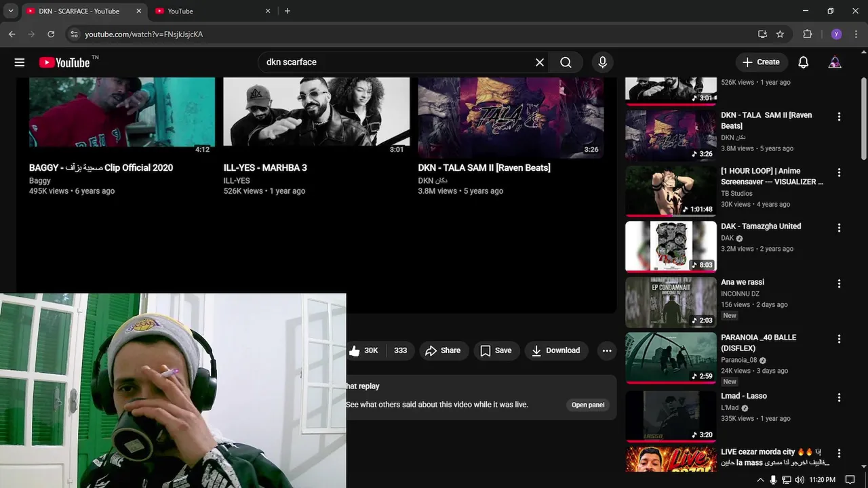Open options menu for 1 HOUR LOOP Anime video

(839, 173)
